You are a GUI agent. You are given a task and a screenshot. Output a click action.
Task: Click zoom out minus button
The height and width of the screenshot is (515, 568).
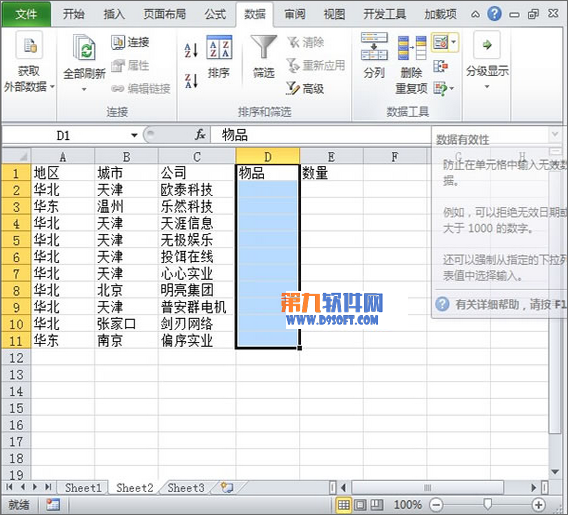click(437, 504)
